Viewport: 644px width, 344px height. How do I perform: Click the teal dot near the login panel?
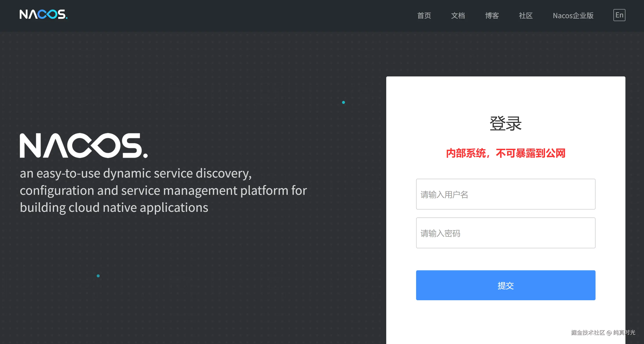pos(343,102)
